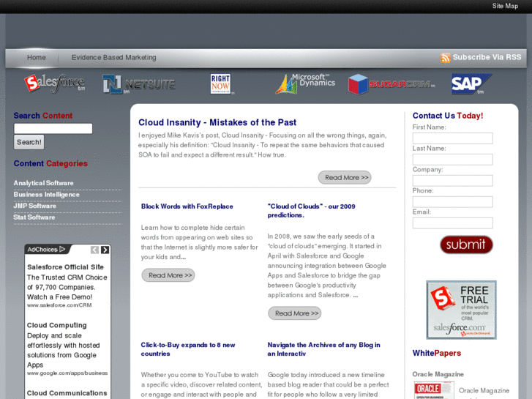Focus the First Name field

coord(453,138)
